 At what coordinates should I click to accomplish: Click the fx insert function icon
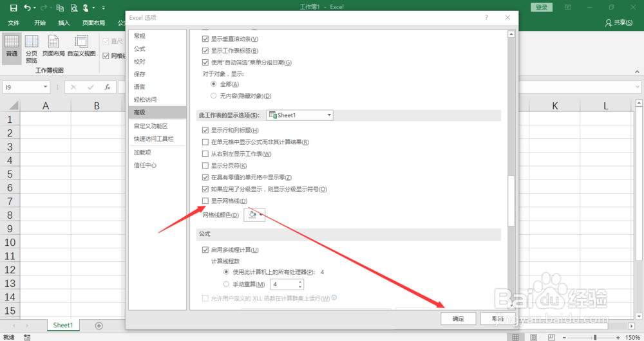(x=107, y=87)
